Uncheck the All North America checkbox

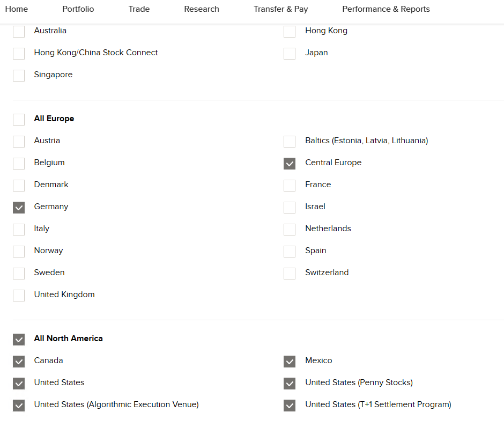coord(19,339)
